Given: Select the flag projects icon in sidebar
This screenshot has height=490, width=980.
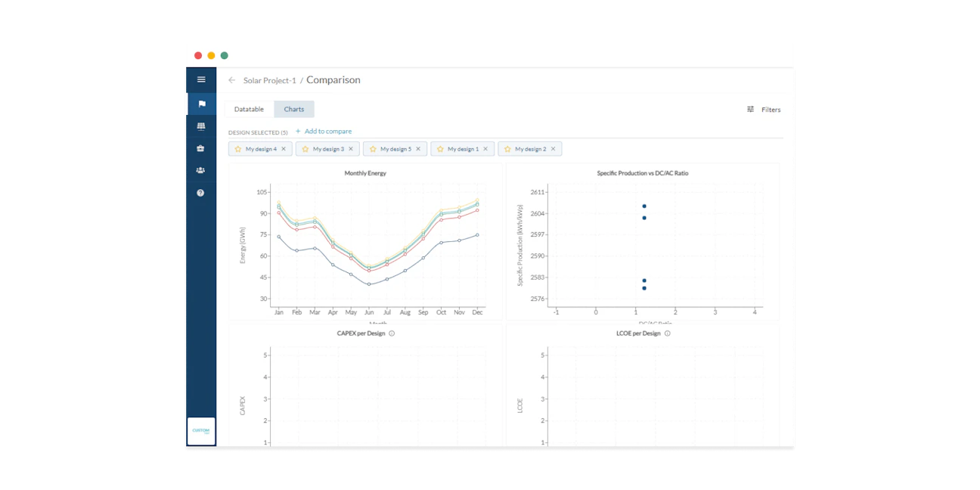Looking at the screenshot, I should pos(201,104).
